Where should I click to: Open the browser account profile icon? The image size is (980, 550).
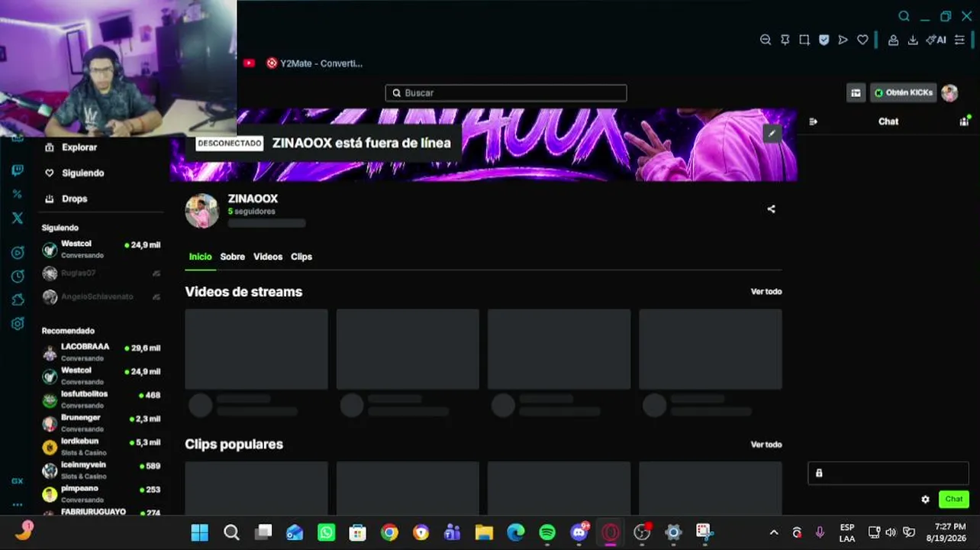(x=893, y=40)
